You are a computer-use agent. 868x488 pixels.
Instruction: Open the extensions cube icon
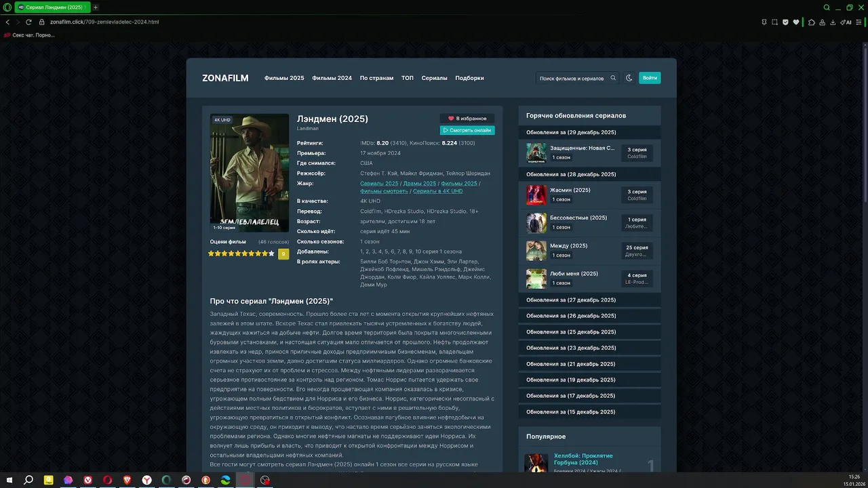[812, 22]
